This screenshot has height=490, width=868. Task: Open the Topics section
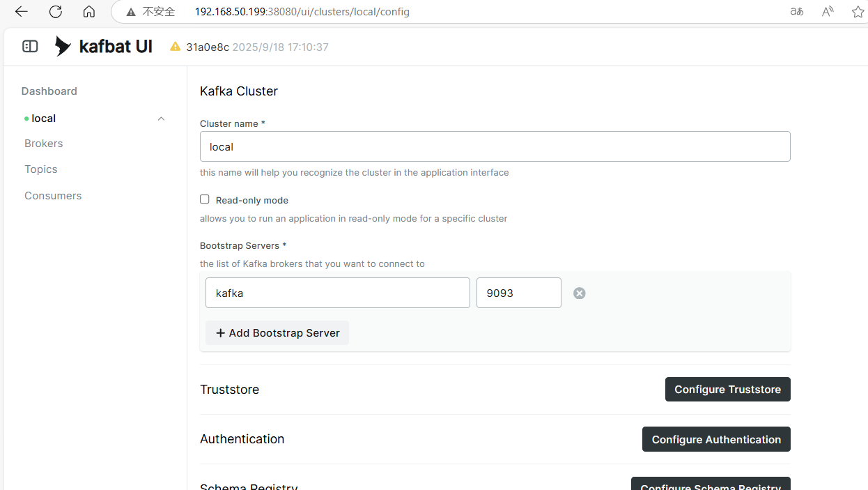pyautogui.click(x=41, y=169)
